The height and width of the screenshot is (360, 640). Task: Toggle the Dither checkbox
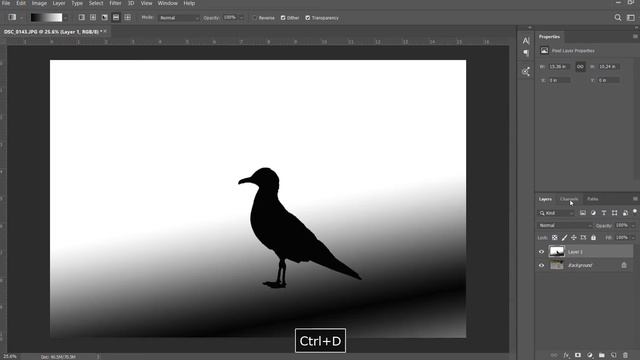click(283, 18)
